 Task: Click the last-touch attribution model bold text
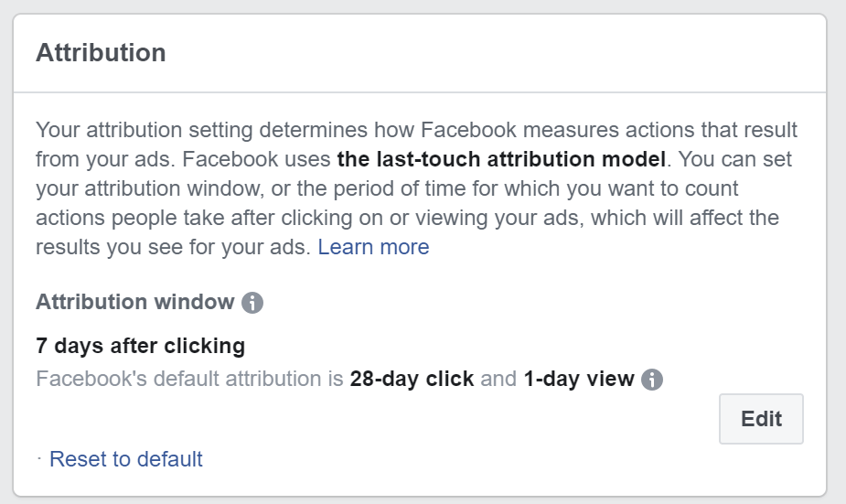click(x=501, y=159)
